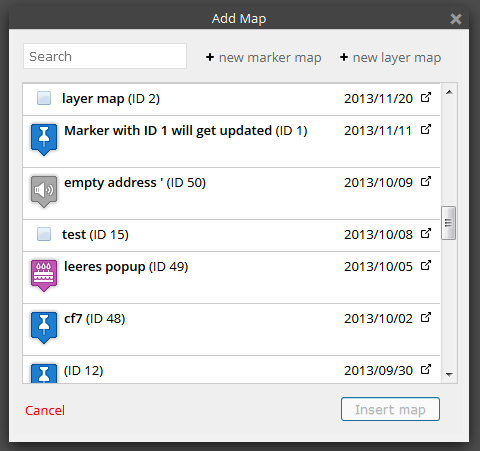Click date 2013/10/09
Image resolution: width=480 pixels, height=451 pixels.
click(378, 183)
